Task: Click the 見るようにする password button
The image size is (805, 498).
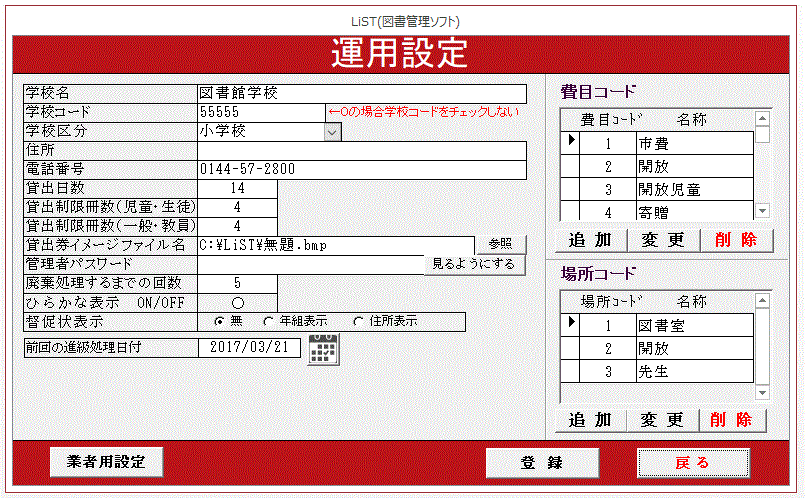Action: [474, 264]
